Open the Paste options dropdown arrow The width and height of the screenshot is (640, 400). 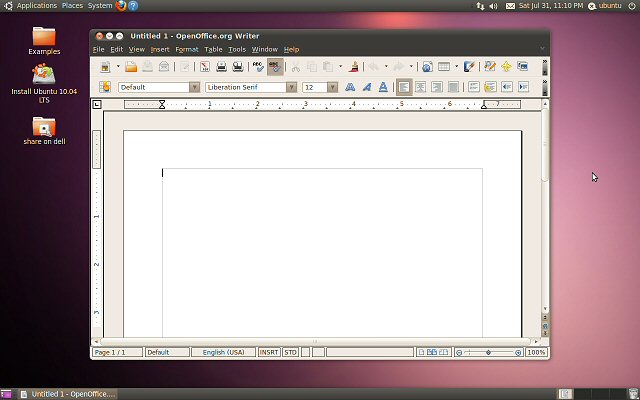coord(340,67)
